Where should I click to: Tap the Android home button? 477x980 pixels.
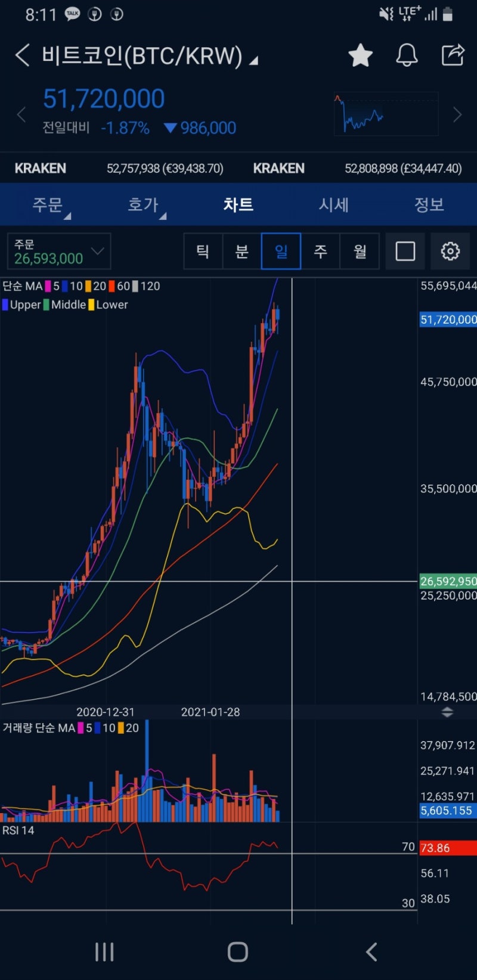(x=238, y=952)
